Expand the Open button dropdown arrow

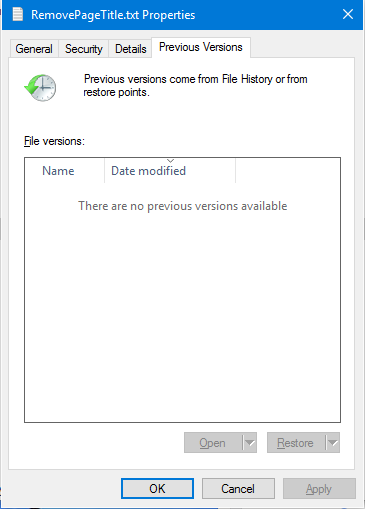coord(250,443)
